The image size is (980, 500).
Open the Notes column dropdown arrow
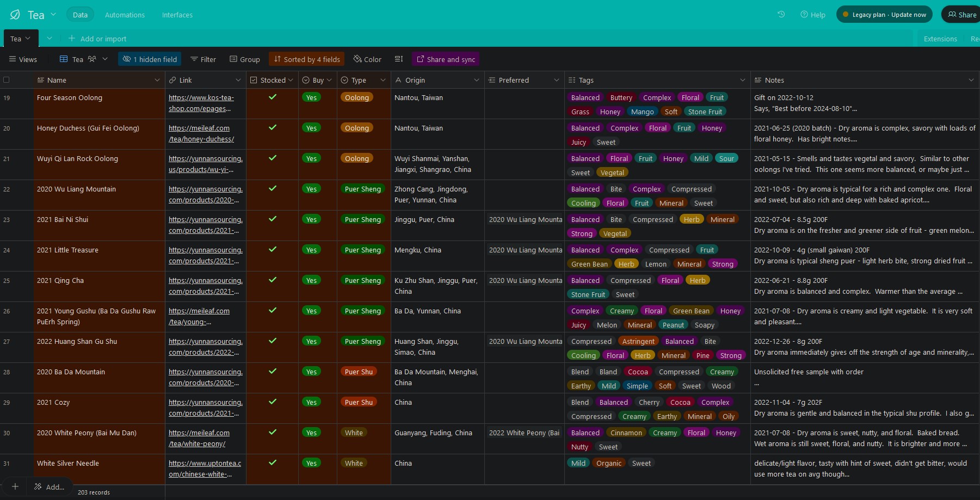[971, 80]
